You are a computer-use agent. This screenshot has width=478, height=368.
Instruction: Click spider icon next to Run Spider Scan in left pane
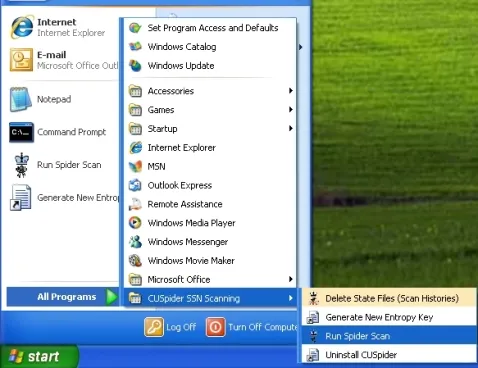[22, 165]
